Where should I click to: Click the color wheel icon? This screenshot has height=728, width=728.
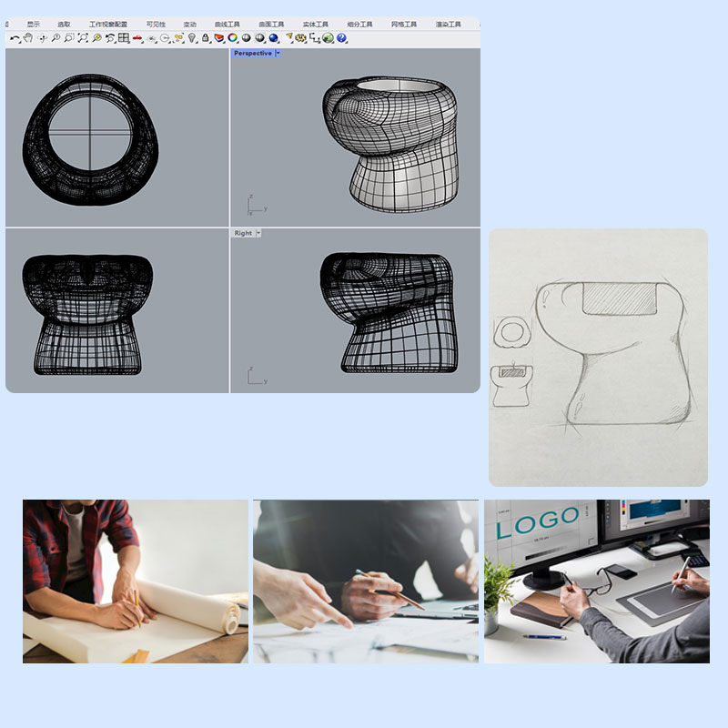pos(233,38)
